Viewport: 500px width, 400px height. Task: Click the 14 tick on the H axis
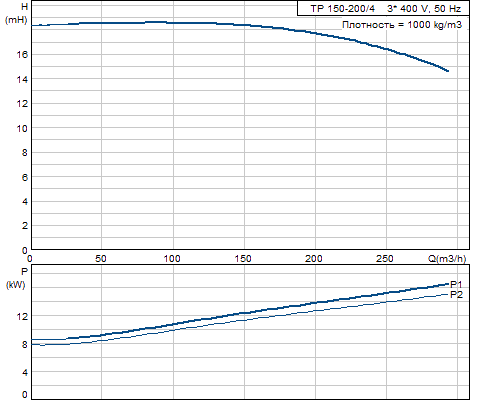click(22, 79)
